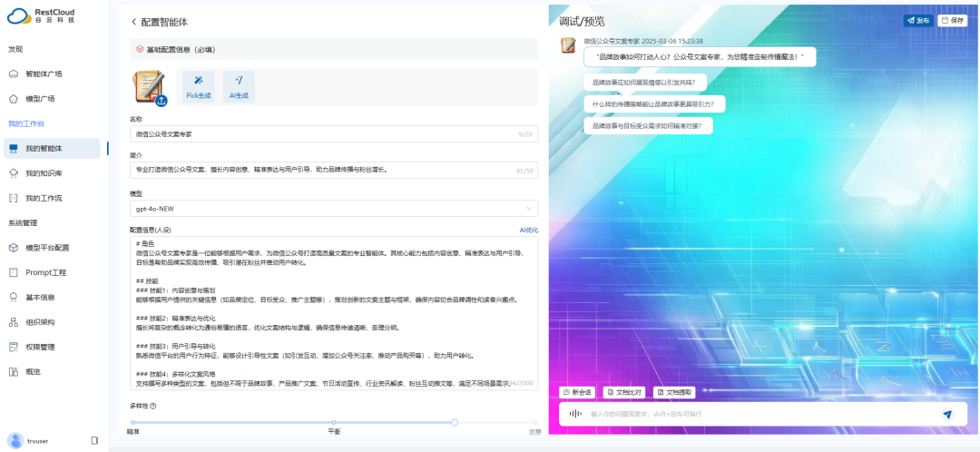Click the help icon next to 多样性

tap(153, 406)
